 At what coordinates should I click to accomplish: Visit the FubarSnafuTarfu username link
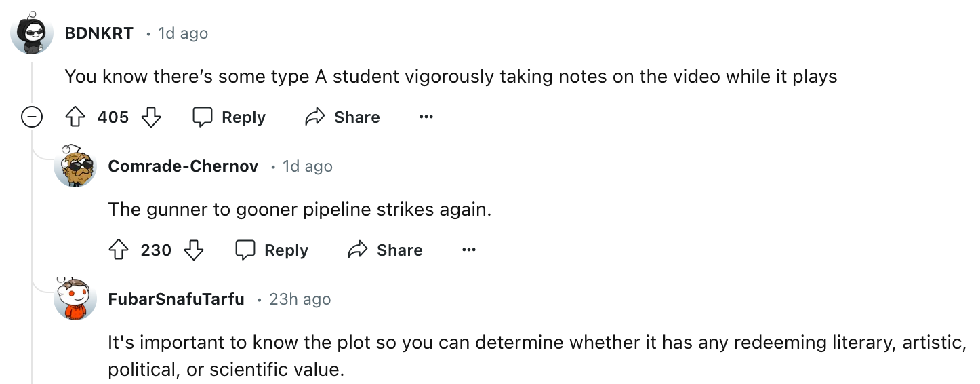click(176, 299)
